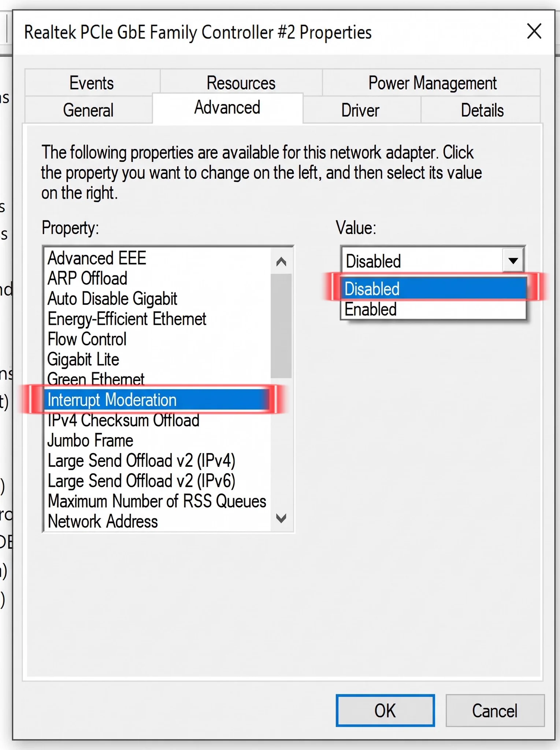Choose Disabled in the Value dropdown list
Image resolution: width=560 pixels, height=750 pixels.
434,289
